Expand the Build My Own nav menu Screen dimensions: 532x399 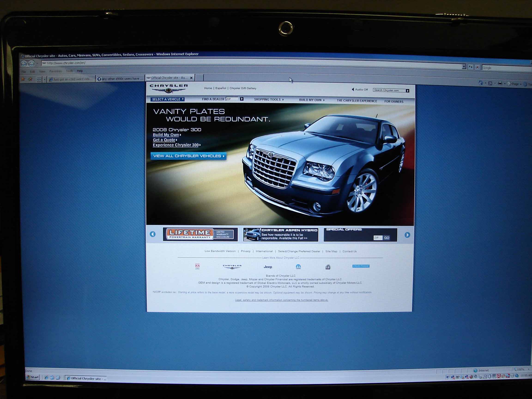pyautogui.click(x=312, y=100)
